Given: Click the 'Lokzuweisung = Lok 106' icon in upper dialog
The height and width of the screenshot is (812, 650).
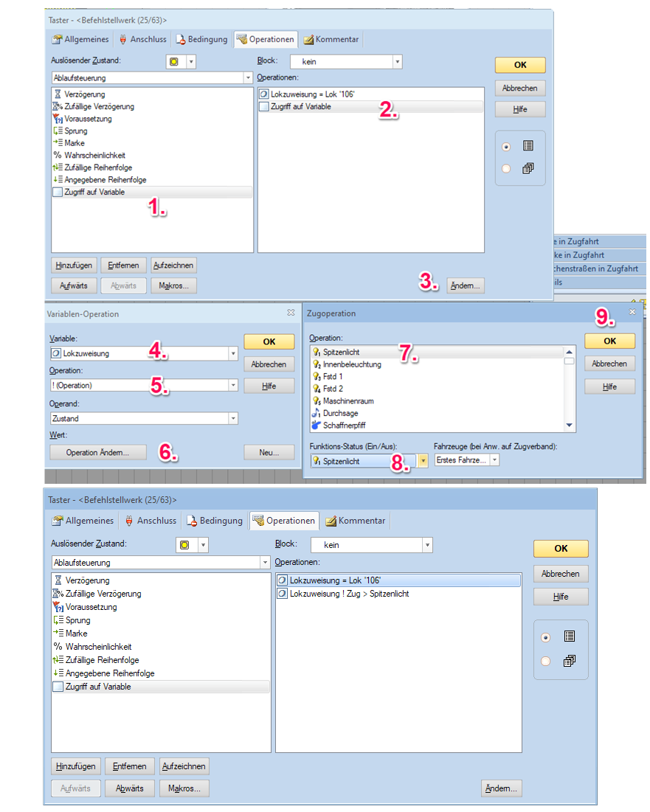Looking at the screenshot, I should (x=264, y=94).
